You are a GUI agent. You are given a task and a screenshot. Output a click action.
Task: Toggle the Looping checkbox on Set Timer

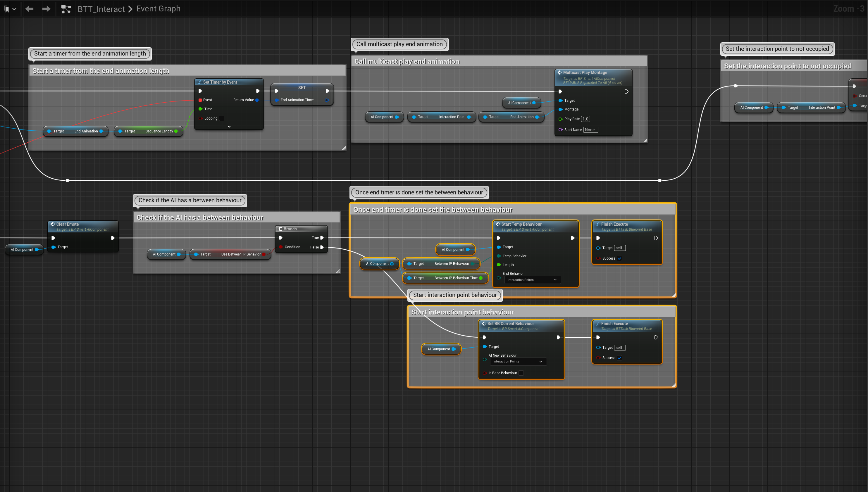[222, 118]
